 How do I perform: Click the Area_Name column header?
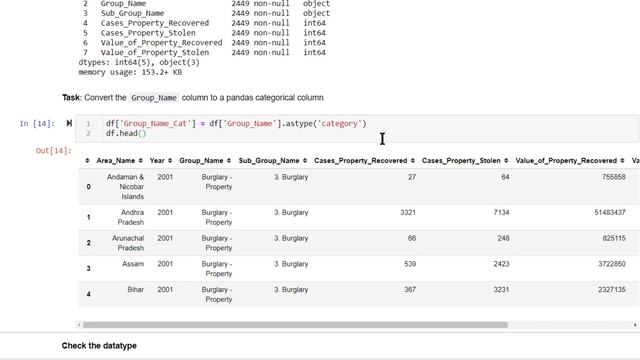pyautogui.click(x=116, y=161)
